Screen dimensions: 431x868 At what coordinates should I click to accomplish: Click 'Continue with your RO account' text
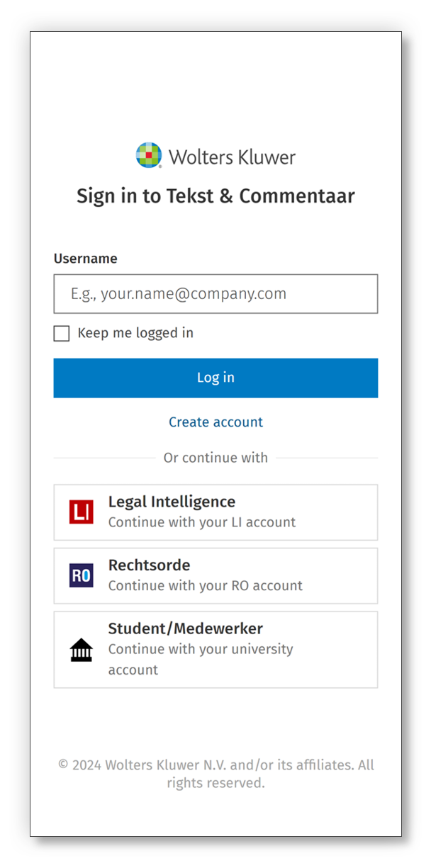click(206, 586)
